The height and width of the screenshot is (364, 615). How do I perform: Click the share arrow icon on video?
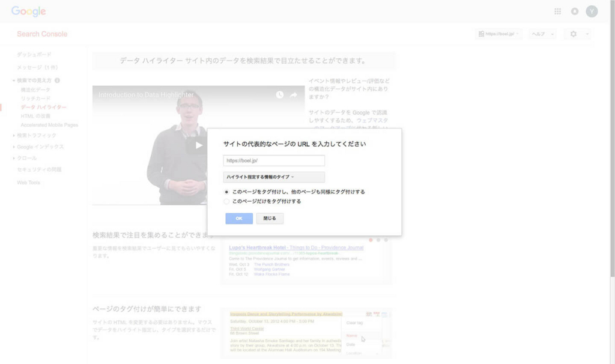point(293,95)
